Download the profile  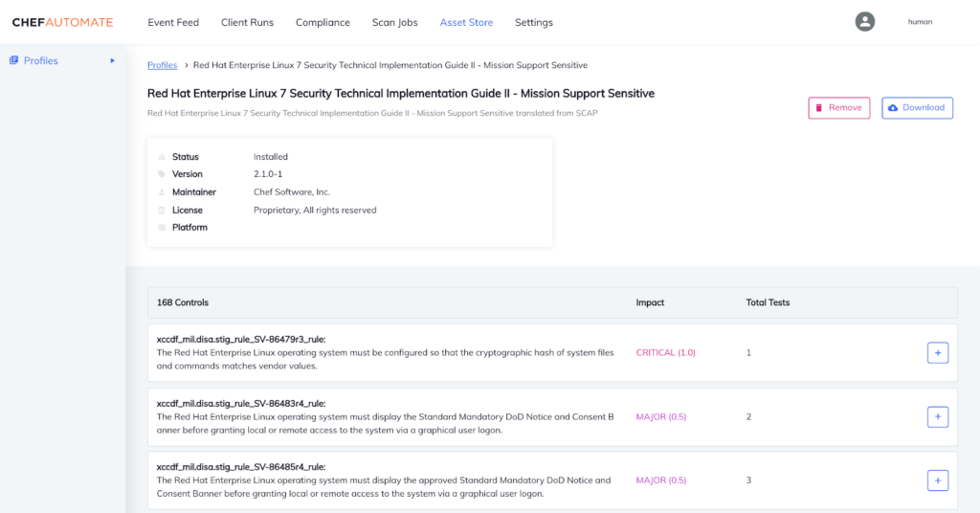coord(917,108)
